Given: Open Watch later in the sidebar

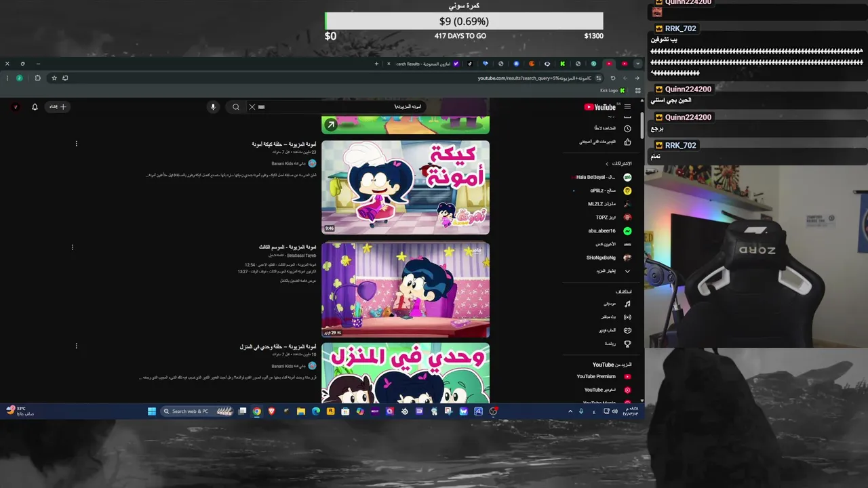Looking at the screenshot, I should point(613,128).
